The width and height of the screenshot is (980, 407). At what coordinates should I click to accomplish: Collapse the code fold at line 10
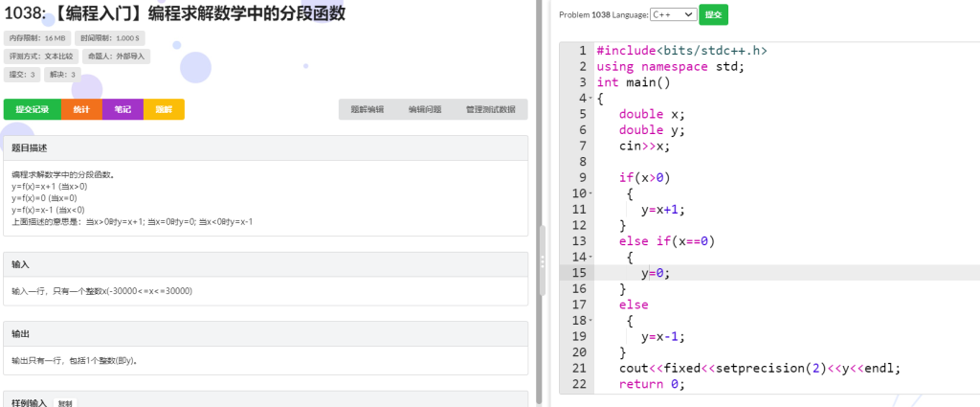pyautogui.click(x=590, y=193)
